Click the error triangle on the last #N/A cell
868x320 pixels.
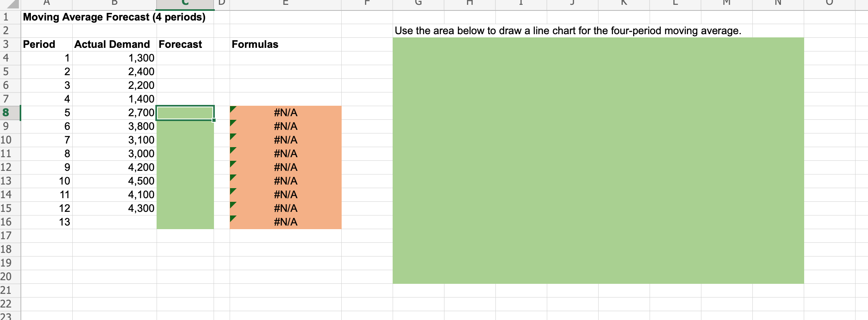[x=233, y=218]
